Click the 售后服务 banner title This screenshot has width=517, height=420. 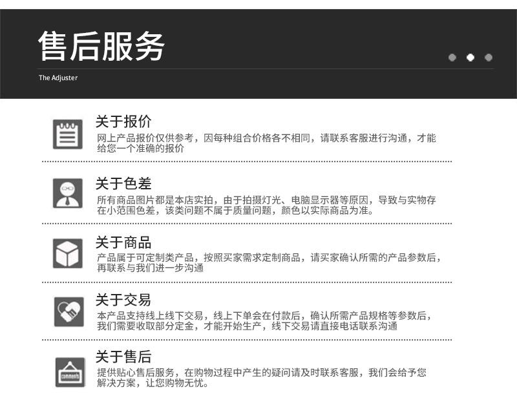coord(101,46)
